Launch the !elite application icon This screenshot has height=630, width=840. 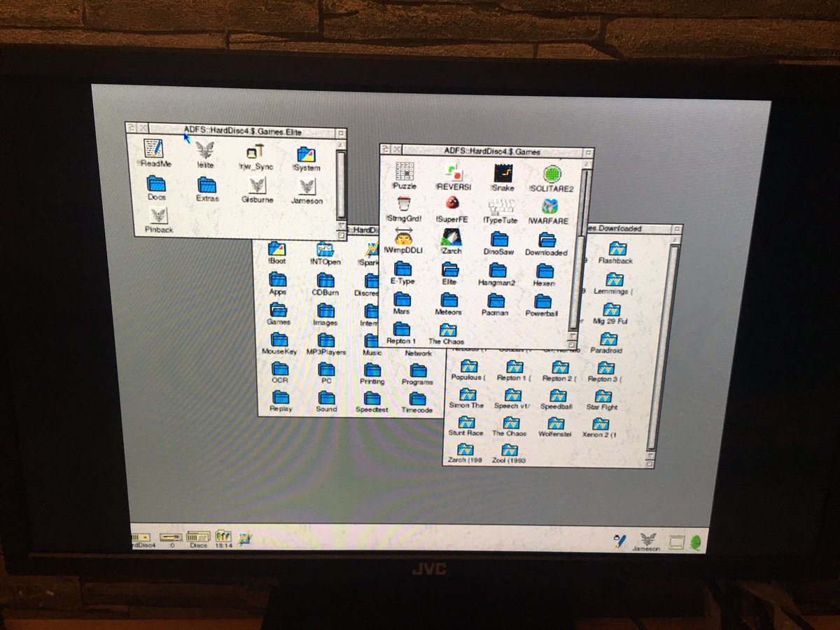point(205,150)
